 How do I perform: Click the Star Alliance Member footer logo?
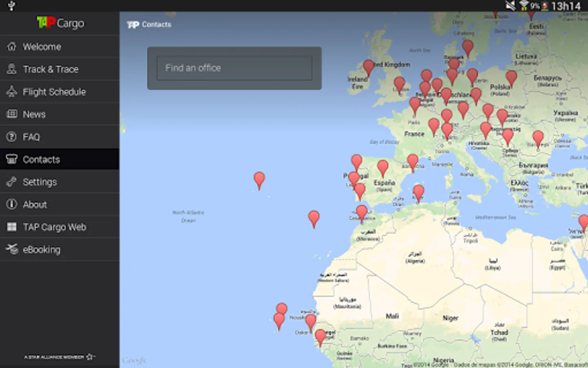pos(60,357)
